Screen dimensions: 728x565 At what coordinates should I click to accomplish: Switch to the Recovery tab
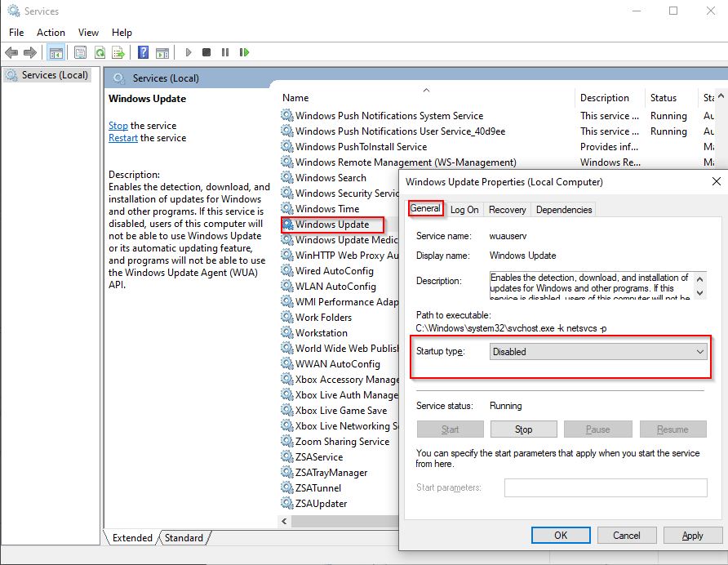[x=507, y=210]
